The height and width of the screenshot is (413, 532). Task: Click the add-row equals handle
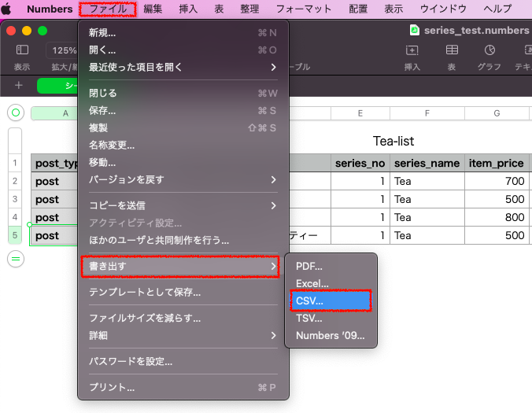(x=16, y=259)
